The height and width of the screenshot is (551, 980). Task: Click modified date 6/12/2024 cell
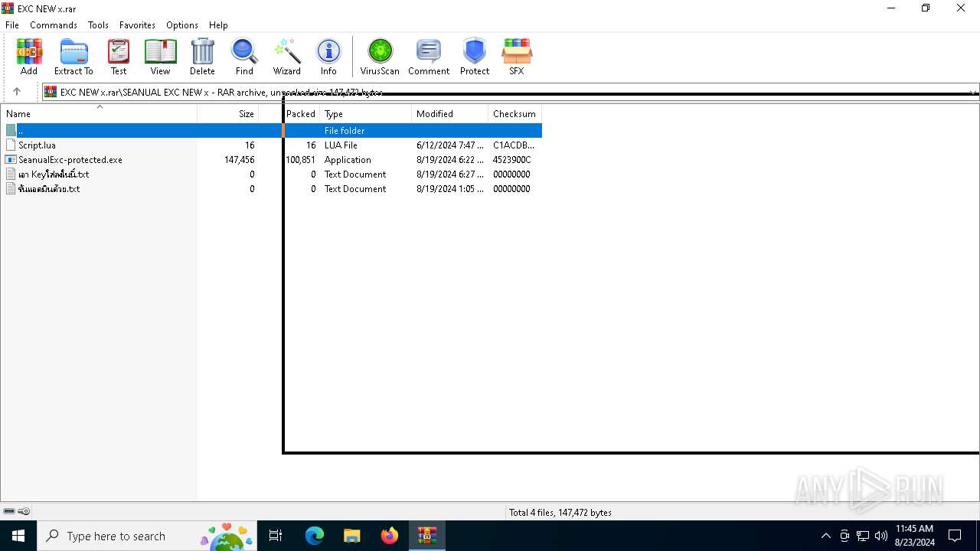tap(450, 145)
